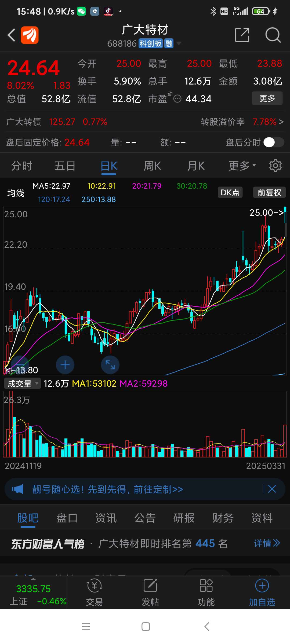
Task: Tap the chart zoom-in plus icon
Action: pyautogui.click(x=65, y=365)
